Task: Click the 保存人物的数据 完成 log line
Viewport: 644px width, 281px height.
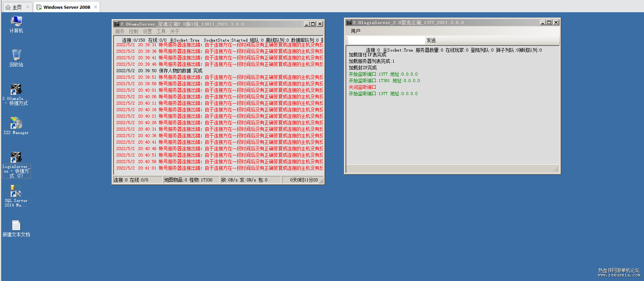Action: point(159,71)
